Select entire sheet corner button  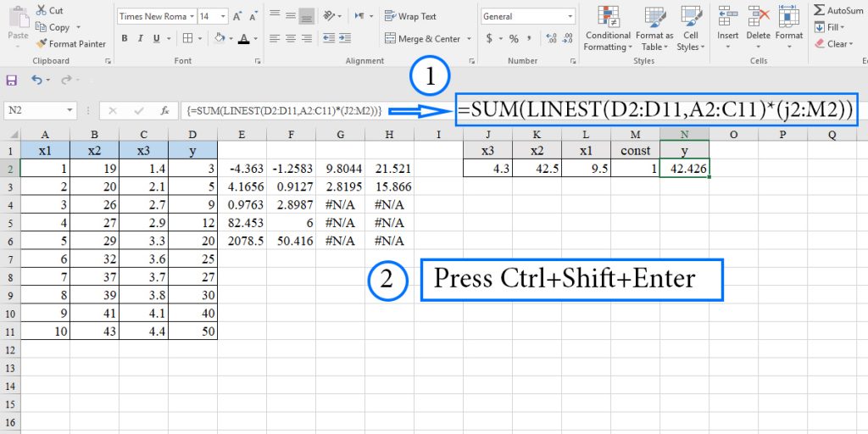[12, 135]
